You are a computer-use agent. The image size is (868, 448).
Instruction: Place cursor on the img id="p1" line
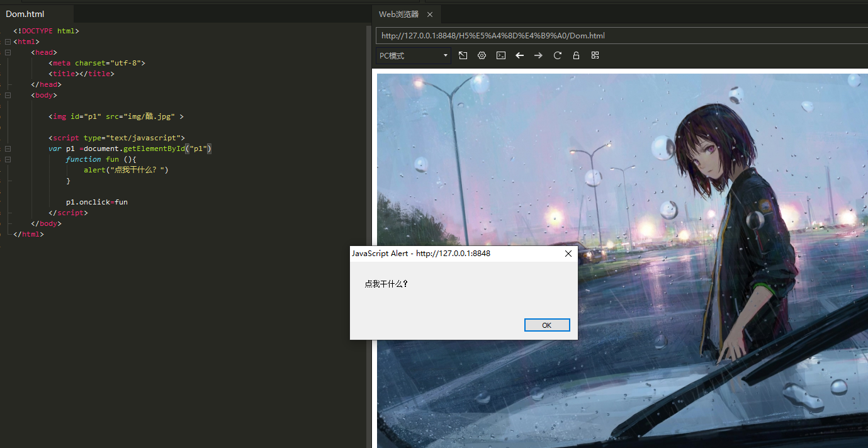coord(116,116)
